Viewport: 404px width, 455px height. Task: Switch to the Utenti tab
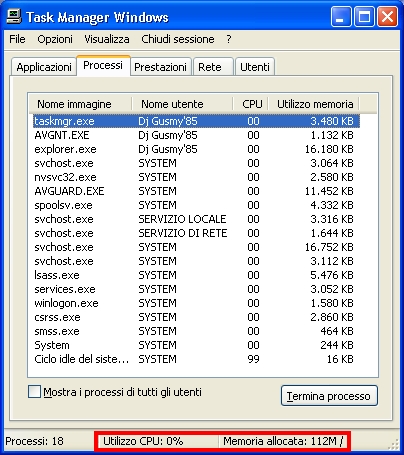pos(255,67)
